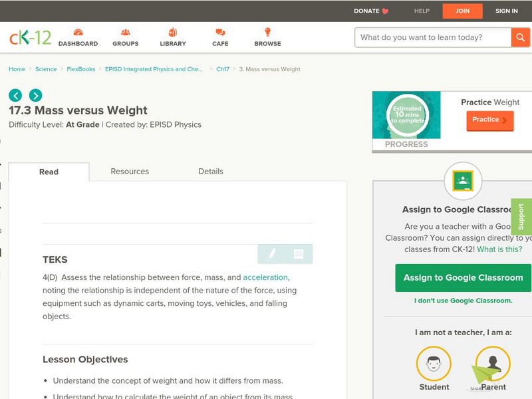
Task: Click the FlexBooks breadcrumb link
Action: click(80, 69)
